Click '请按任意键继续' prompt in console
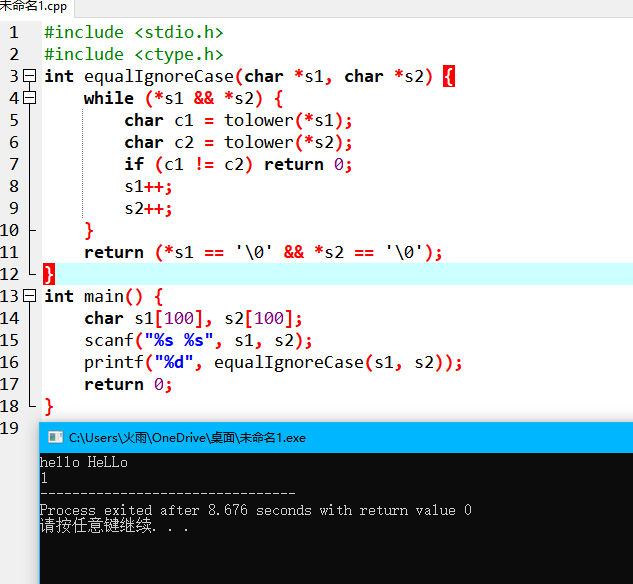This screenshot has height=584, width=633. 114,526
